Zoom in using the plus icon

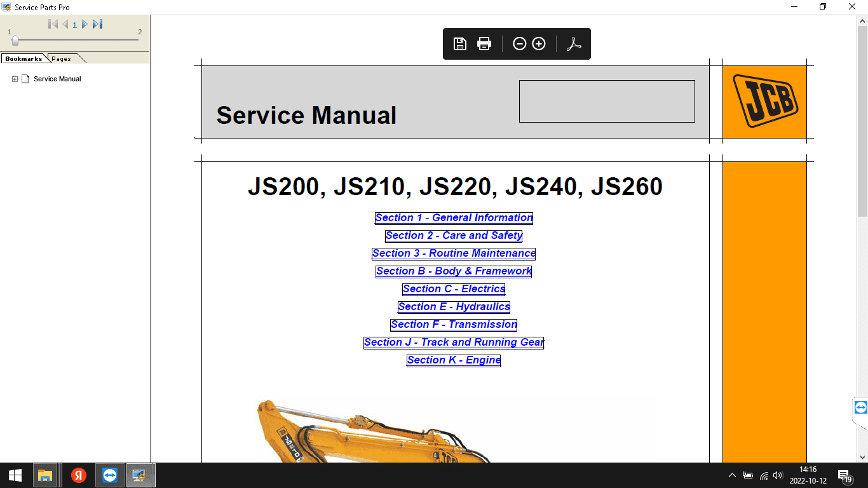tap(539, 44)
